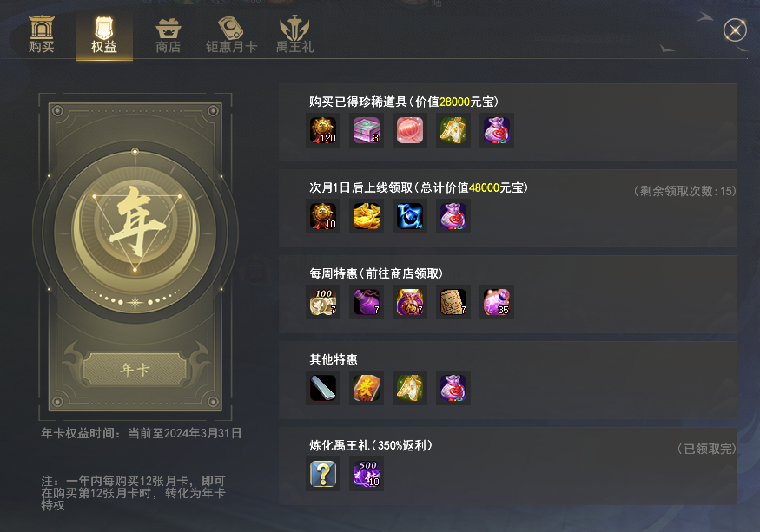Click the 100 coin weekly item icon

(323, 302)
